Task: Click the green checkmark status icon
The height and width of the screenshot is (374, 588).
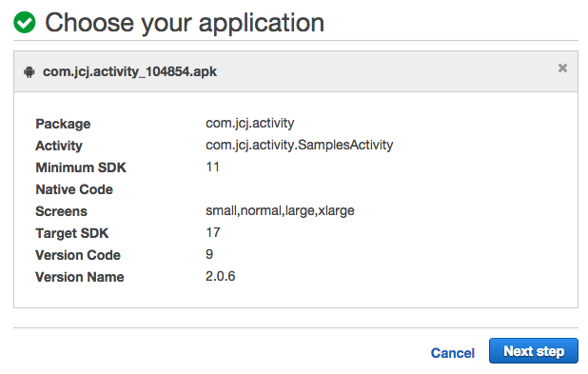Action: pyautogui.click(x=25, y=23)
